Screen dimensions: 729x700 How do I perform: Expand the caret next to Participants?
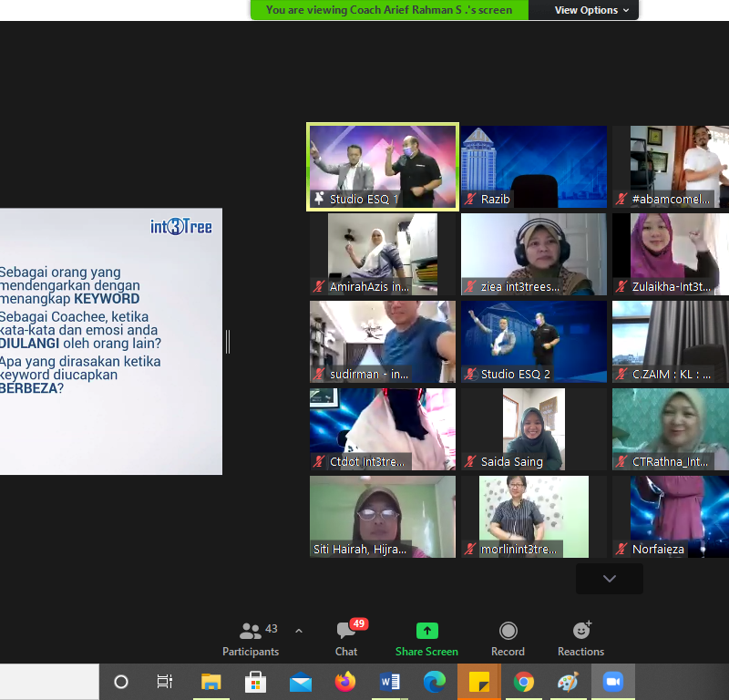[299, 631]
